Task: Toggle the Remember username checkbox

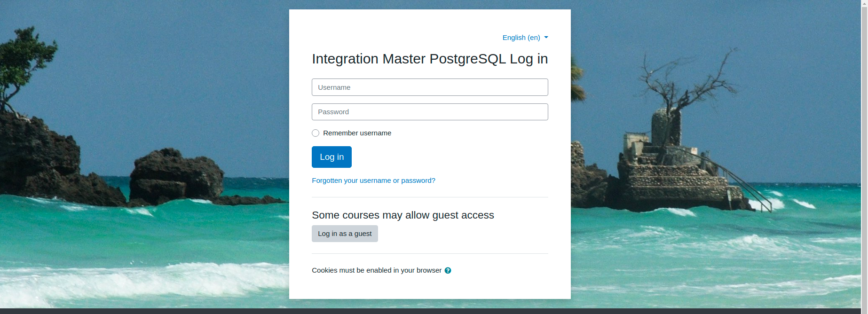Action: pos(316,133)
